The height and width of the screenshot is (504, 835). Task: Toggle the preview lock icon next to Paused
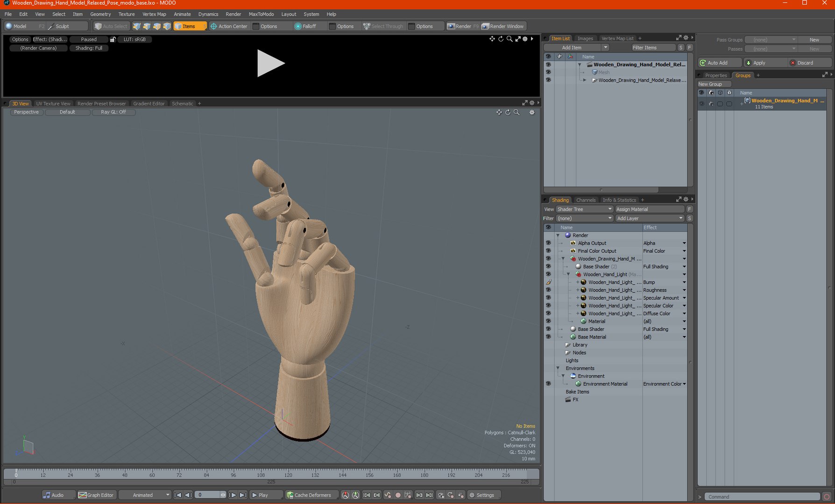click(x=113, y=39)
